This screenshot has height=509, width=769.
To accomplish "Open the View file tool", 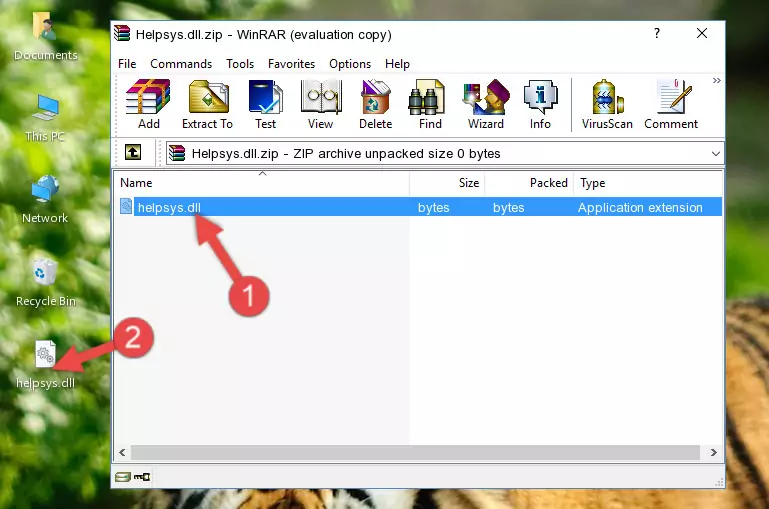I will (x=321, y=104).
